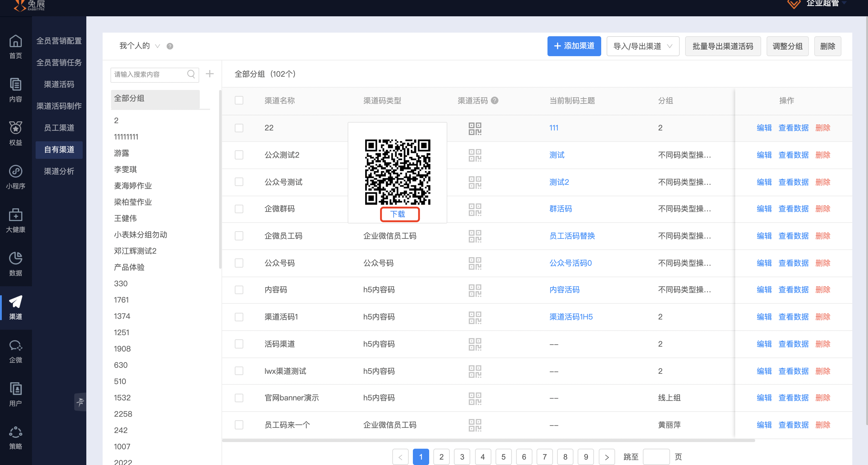Screen dimensions: 868x465
Task: Open the 导入/导出渠道 dropdown
Action: (643, 46)
